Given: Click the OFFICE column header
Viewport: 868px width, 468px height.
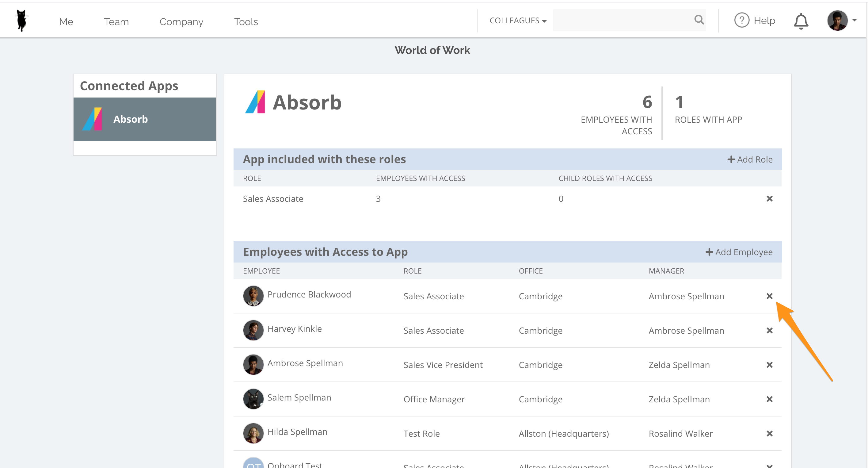Looking at the screenshot, I should coord(531,271).
